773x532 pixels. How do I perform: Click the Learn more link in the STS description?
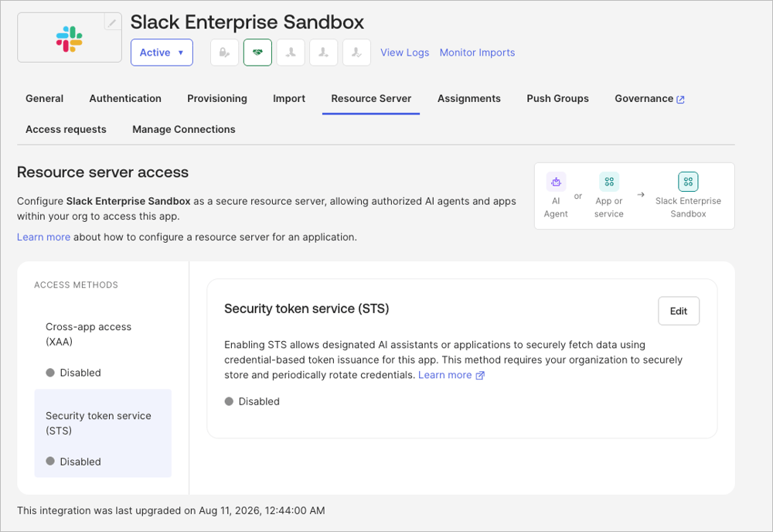click(444, 375)
